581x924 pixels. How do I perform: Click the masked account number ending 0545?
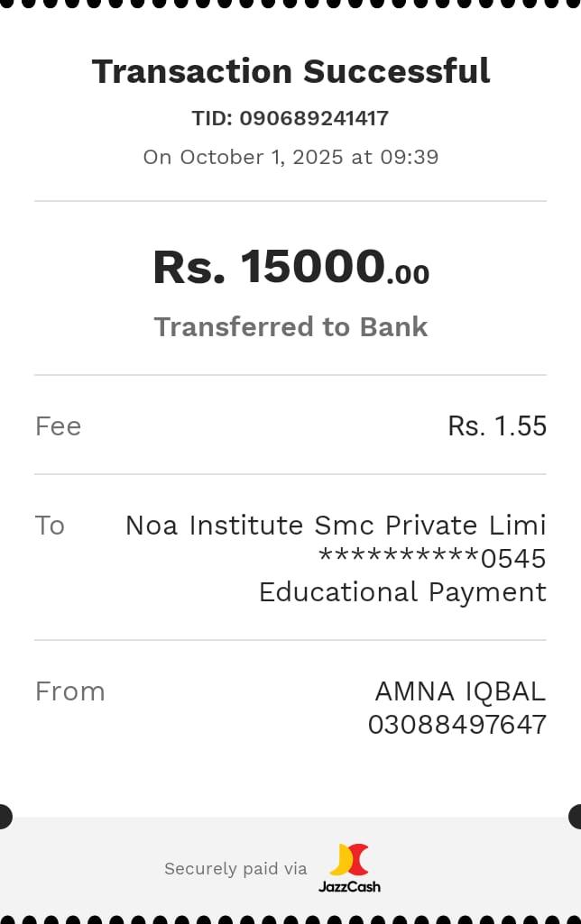tap(433, 559)
